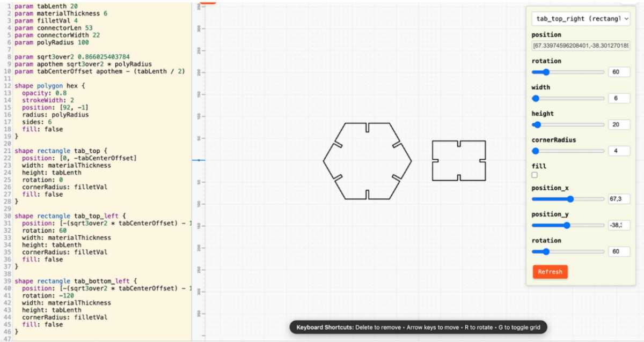Viewport: 644px width, 342px height.
Task: Click the position_x value field showing 67,3
Action: coord(619,199)
